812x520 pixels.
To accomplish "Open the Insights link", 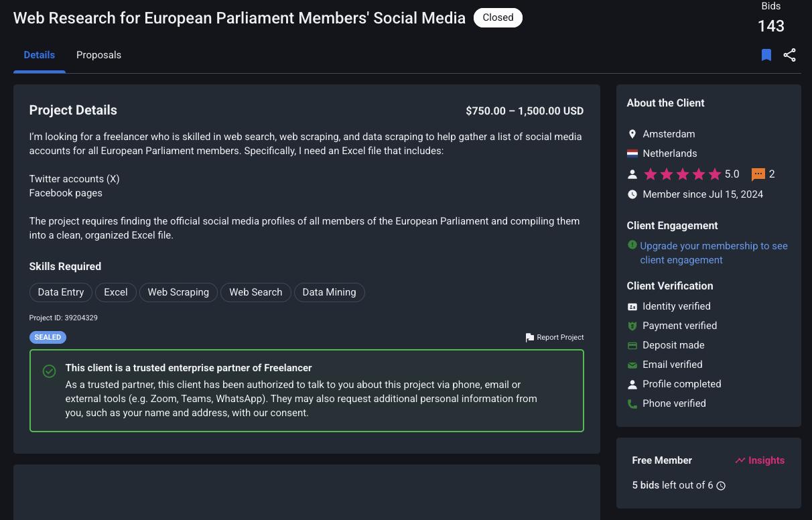I will 760,460.
